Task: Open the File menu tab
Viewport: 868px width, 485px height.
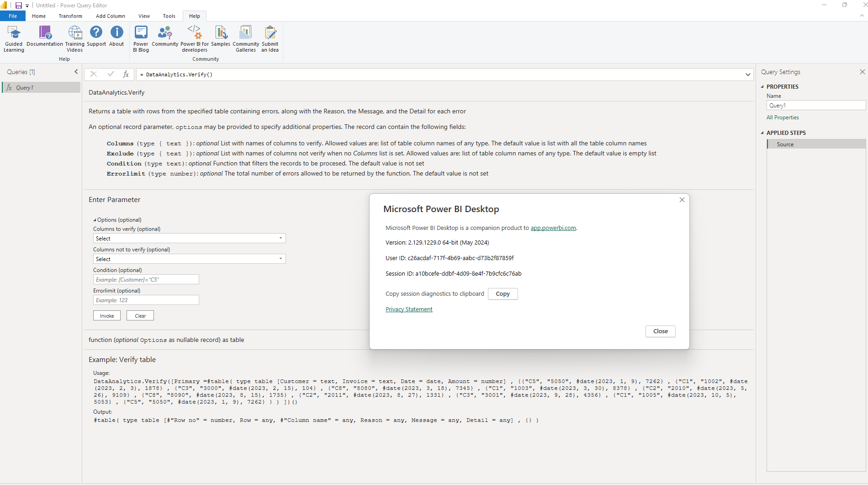Action: [x=13, y=16]
